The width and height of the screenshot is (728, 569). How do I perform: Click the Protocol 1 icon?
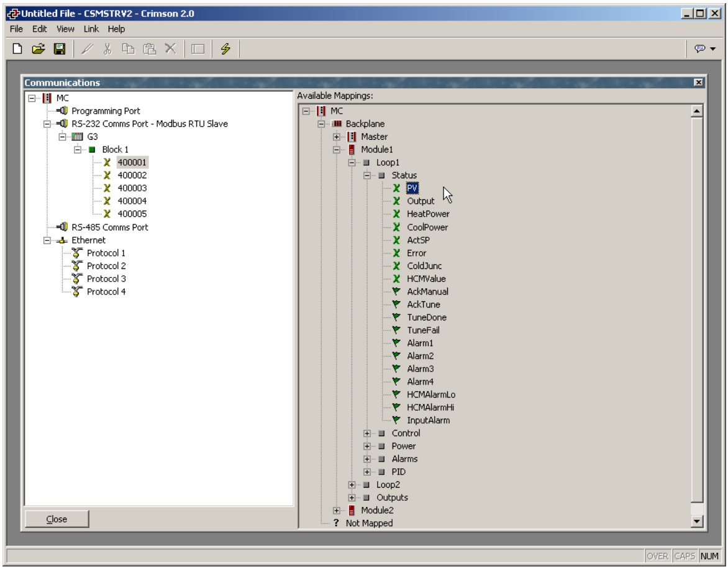(x=77, y=253)
